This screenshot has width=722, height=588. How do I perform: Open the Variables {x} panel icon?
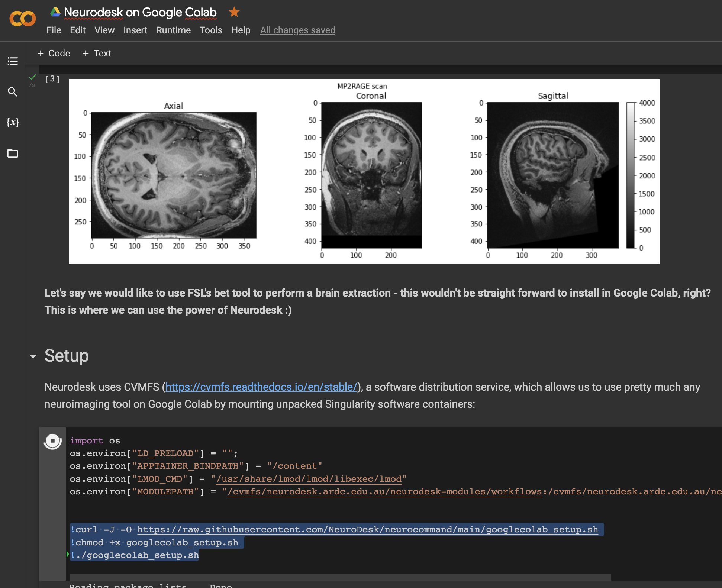coord(13,122)
